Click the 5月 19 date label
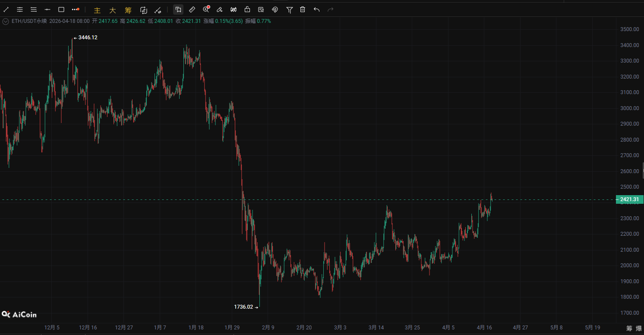This screenshot has height=335, width=644. point(592,328)
